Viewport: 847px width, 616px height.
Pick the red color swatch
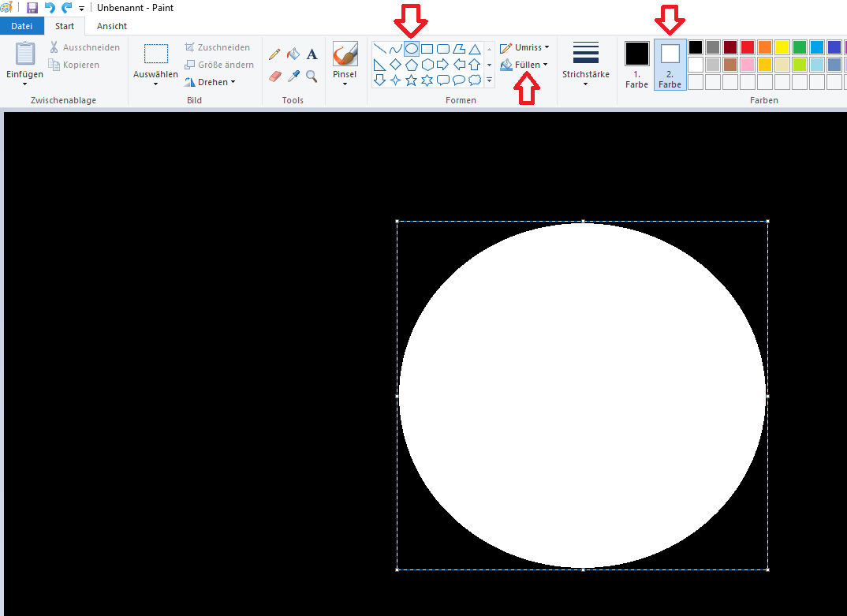click(x=748, y=47)
